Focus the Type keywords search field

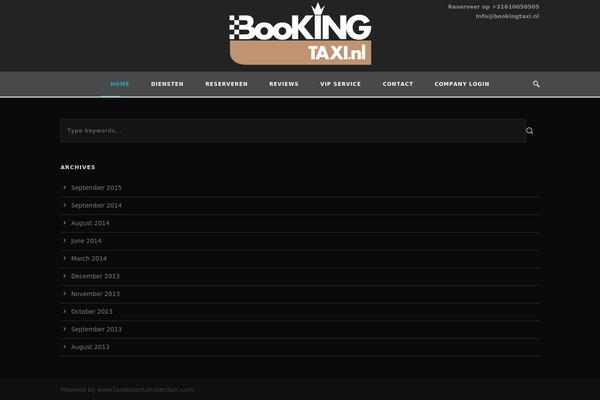pos(293,131)
